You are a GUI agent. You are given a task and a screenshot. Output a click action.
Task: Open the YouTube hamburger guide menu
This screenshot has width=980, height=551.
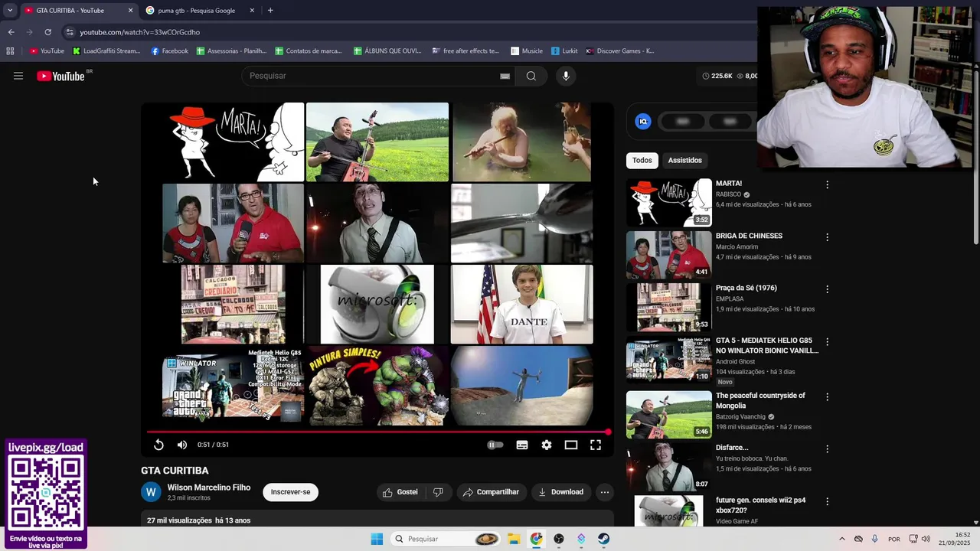(18, 76)
